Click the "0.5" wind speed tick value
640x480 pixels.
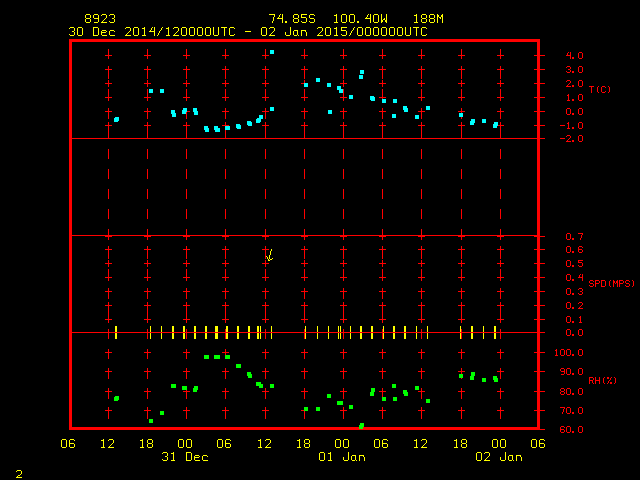pyautogui.click(x=574, y=264)
